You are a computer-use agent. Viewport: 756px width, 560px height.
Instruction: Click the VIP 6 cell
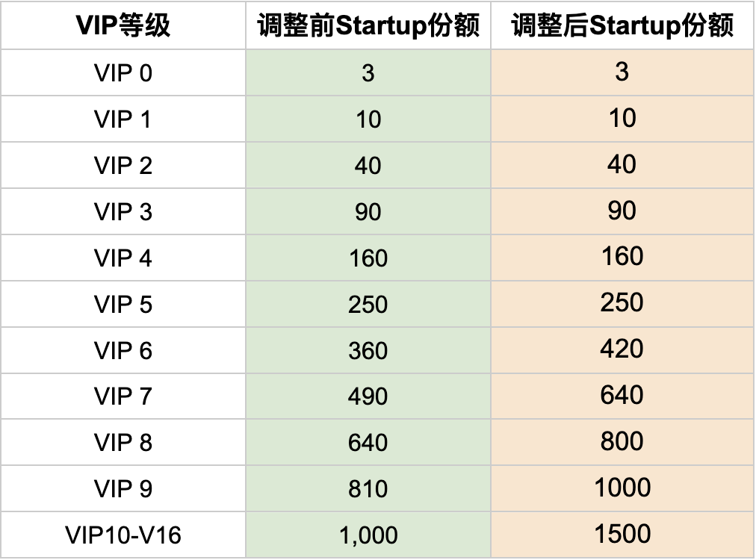[x=123, y=351]
